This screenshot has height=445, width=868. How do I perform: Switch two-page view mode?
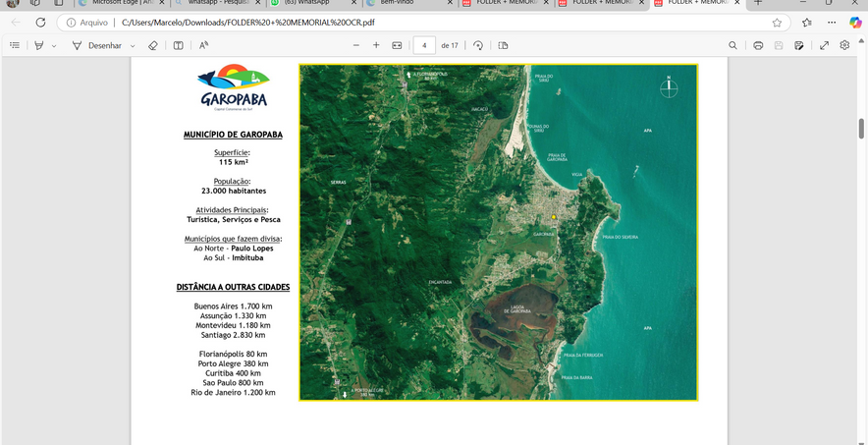(503, 45)
